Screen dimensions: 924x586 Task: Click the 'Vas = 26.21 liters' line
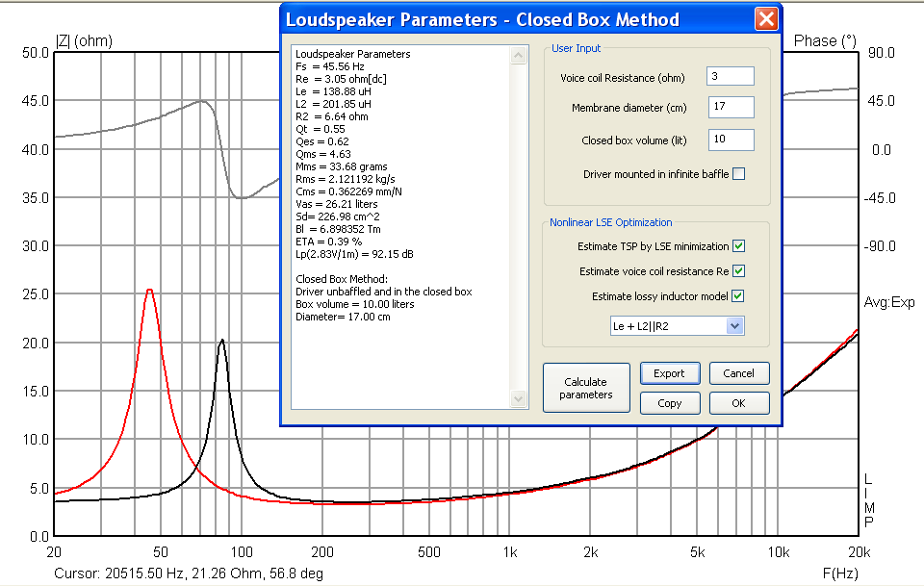point(337,204)
